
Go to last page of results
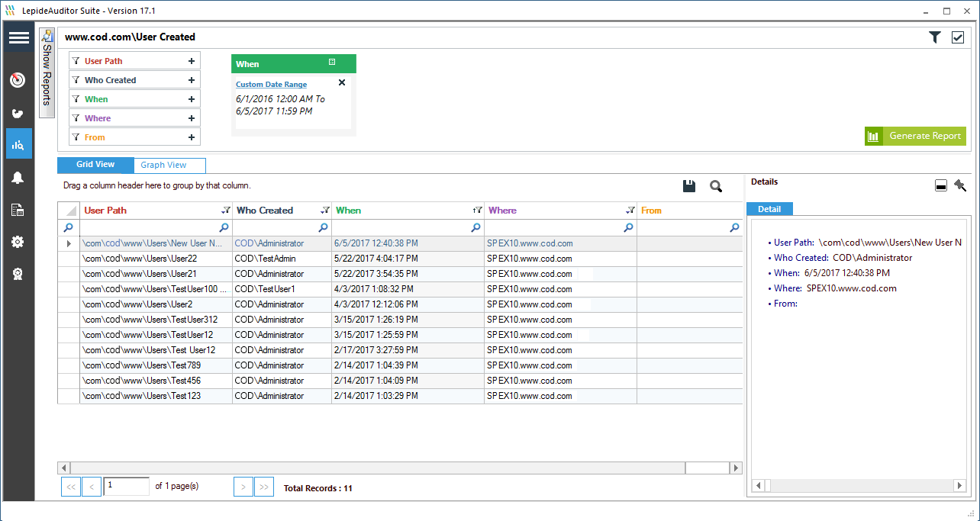[x=264, y=487]
